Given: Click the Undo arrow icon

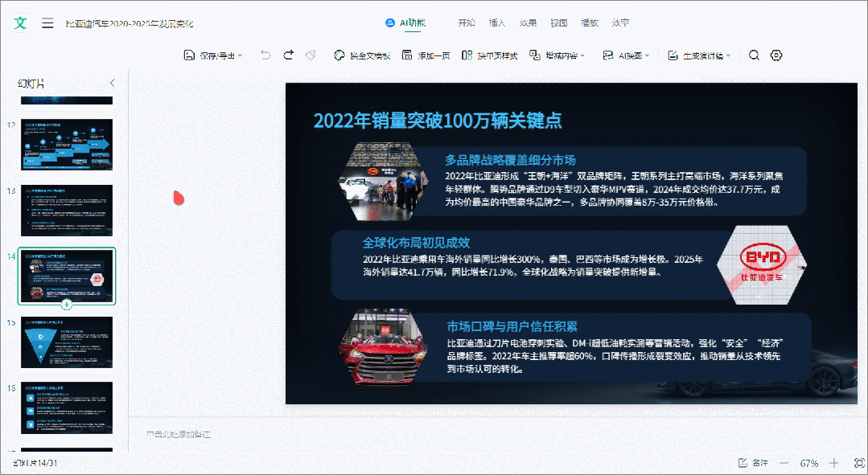Looking at the screenshot, I should tap(265, 55).
